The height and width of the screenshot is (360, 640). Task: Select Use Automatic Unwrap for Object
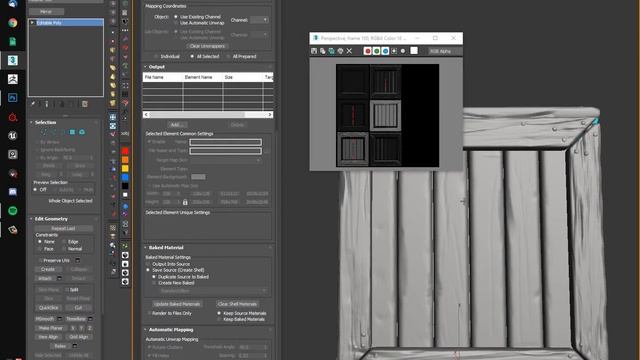tap(176, 23)
